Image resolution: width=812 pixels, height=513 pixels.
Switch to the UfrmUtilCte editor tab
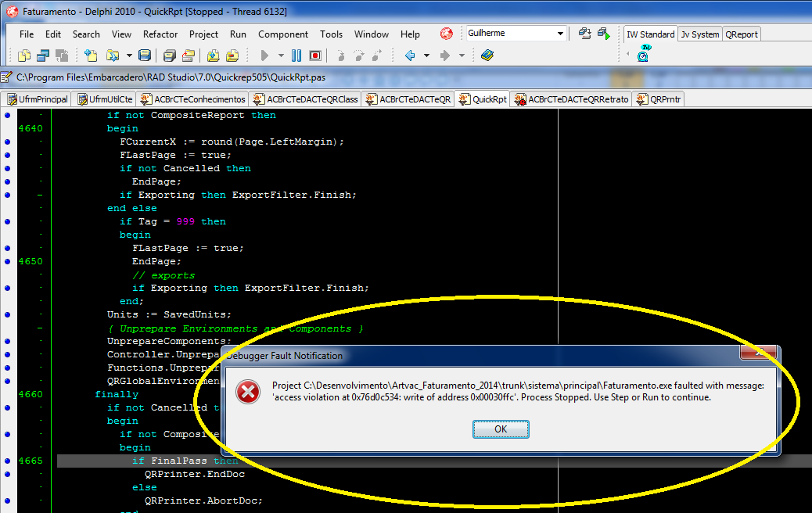105,99
